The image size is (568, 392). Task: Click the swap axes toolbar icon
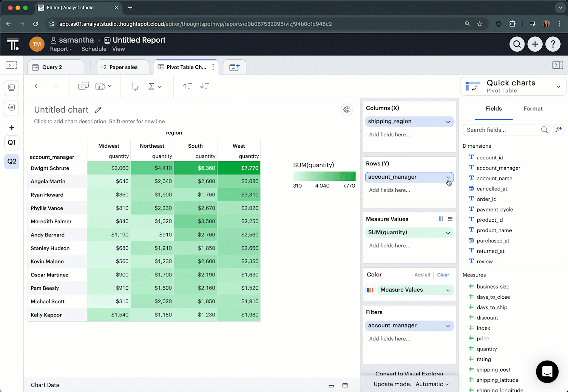(134, 86)
